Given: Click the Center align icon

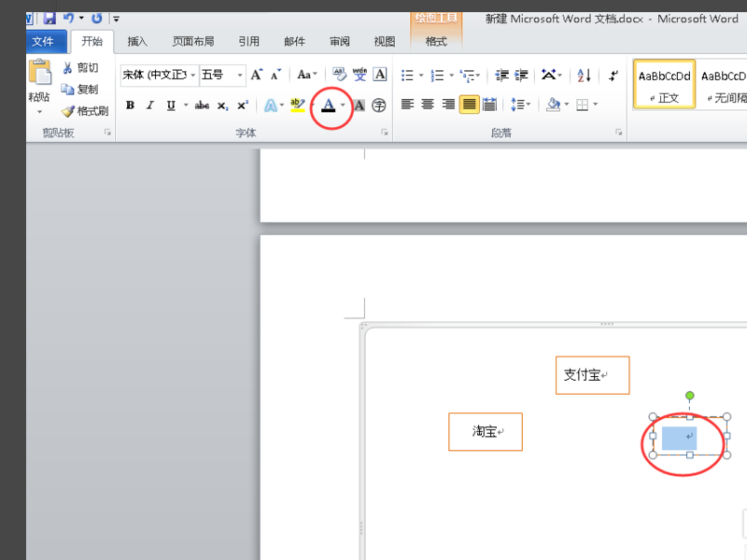Looking at the screenshot, I should tap(428, 105).
